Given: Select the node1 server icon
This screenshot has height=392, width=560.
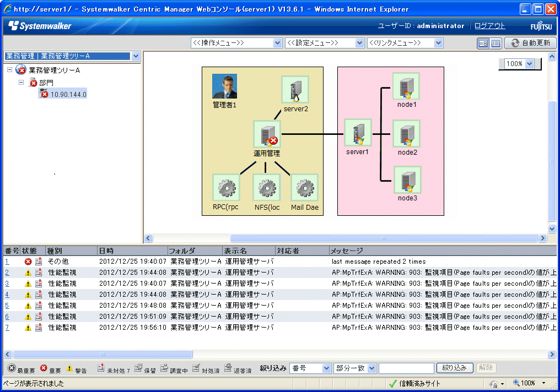Looking at the screenshot, I should click(x=406, y=86).
